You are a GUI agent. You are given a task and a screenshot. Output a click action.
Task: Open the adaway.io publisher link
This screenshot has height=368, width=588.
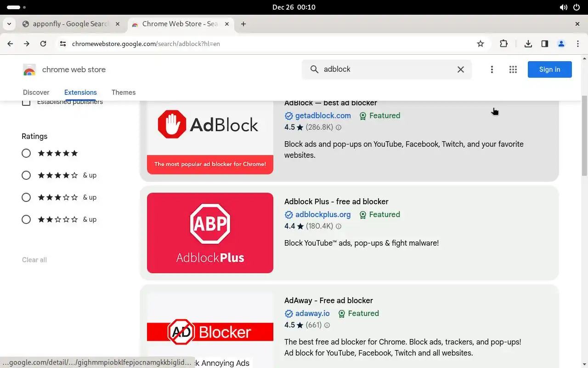click(312, 314)
